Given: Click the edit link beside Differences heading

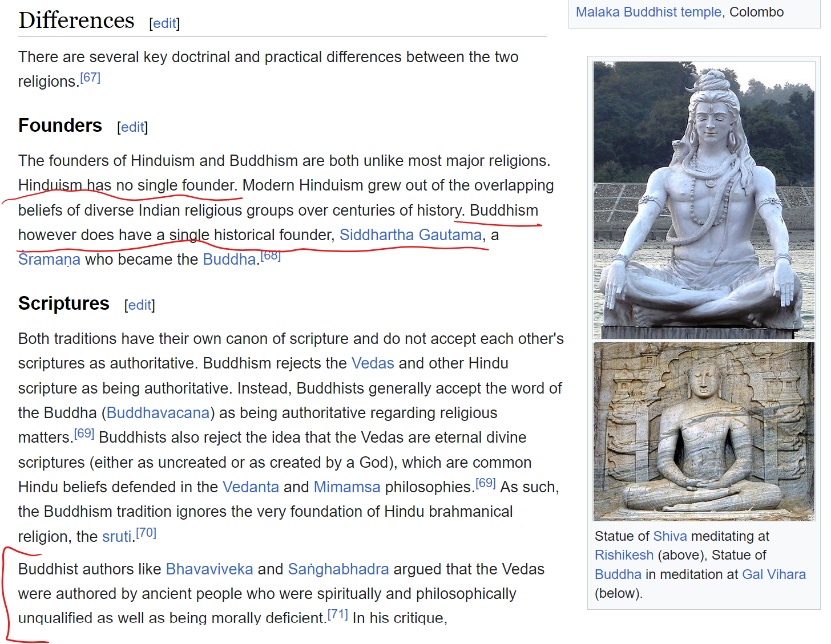Looking at the screenshot, I should [x=164, y=23].
